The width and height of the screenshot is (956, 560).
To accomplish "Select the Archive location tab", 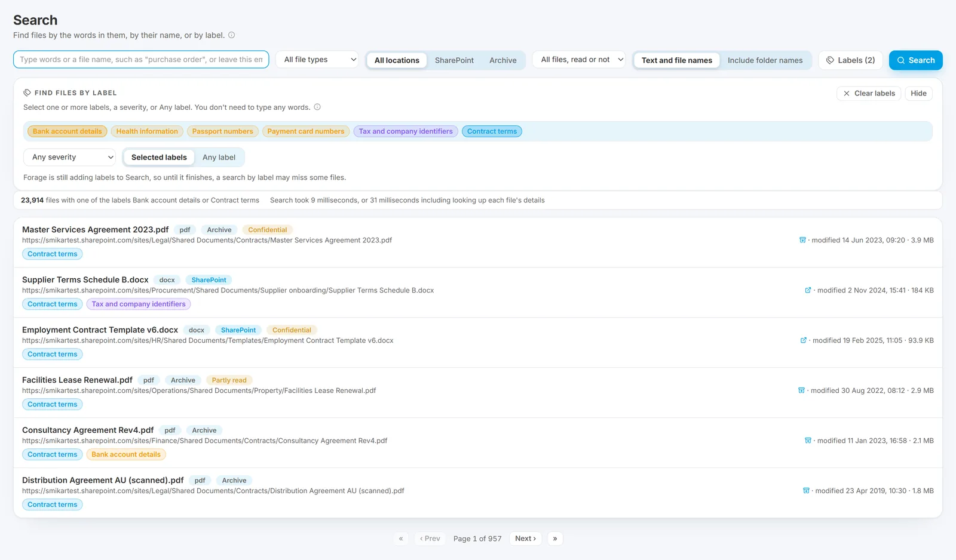I will coord(503,60).
